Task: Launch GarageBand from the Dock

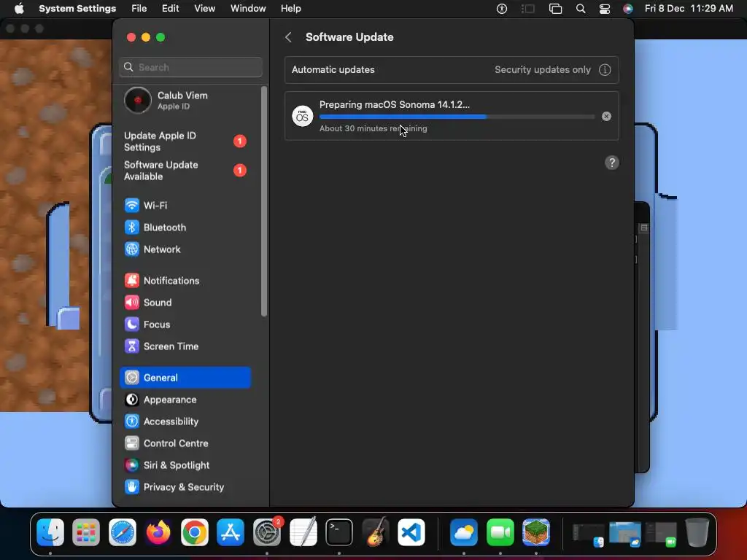Action: (376, 532)
